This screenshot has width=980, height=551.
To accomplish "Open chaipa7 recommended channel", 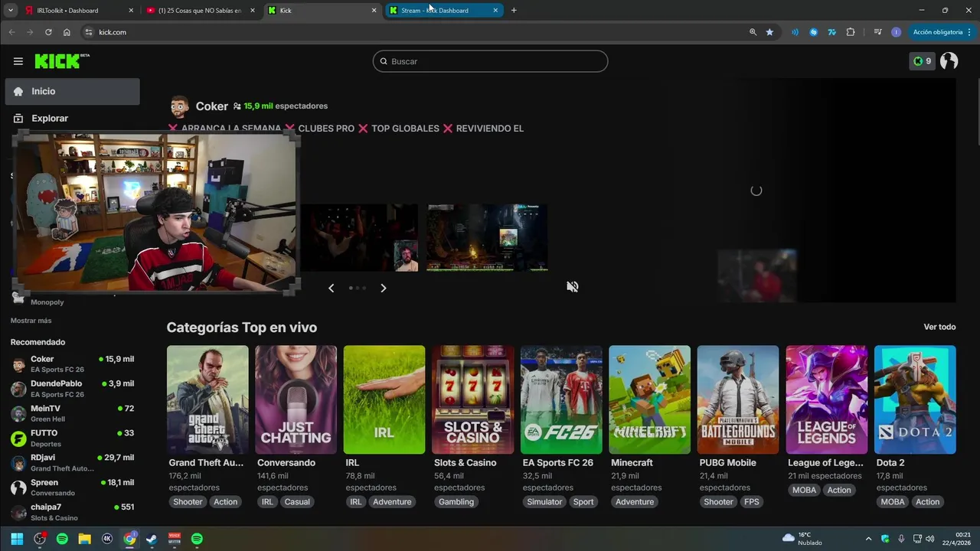I will pos(73,512).
